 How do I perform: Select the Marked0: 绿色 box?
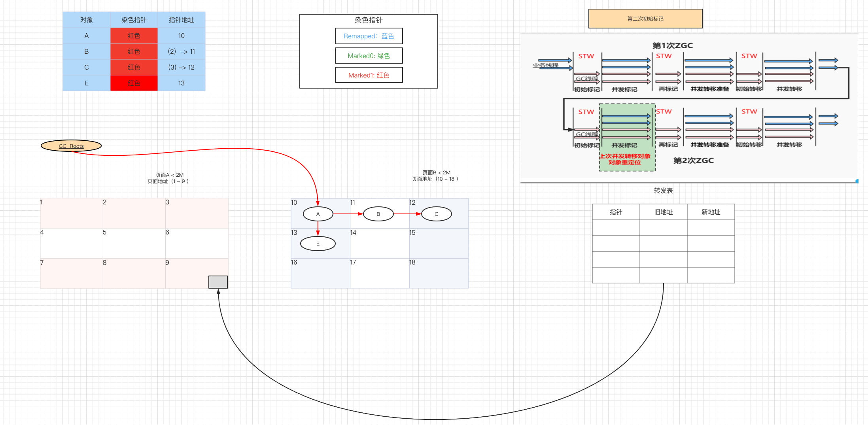pyautogui.click(x=369, y=56)
